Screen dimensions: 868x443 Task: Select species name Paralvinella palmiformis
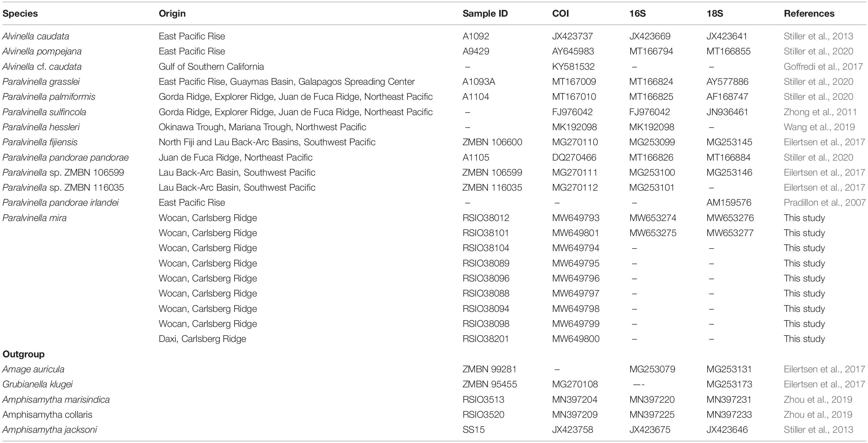(49, 97)
